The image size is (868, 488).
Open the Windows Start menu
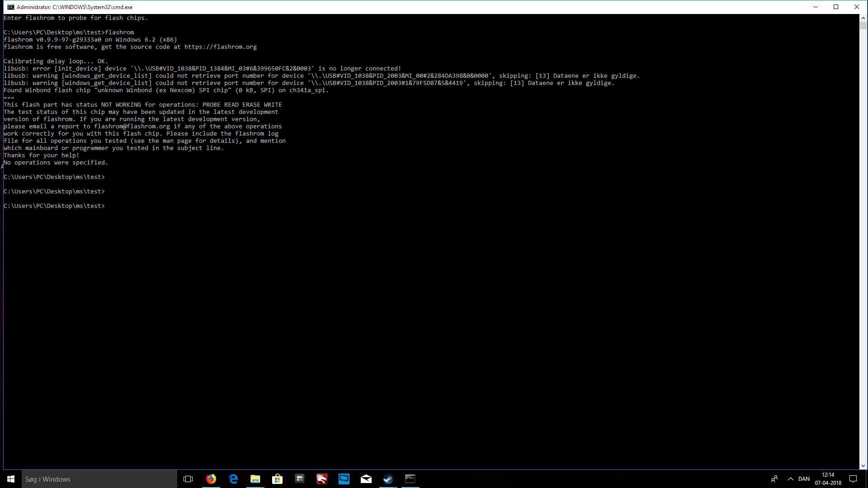coord(11,479)
